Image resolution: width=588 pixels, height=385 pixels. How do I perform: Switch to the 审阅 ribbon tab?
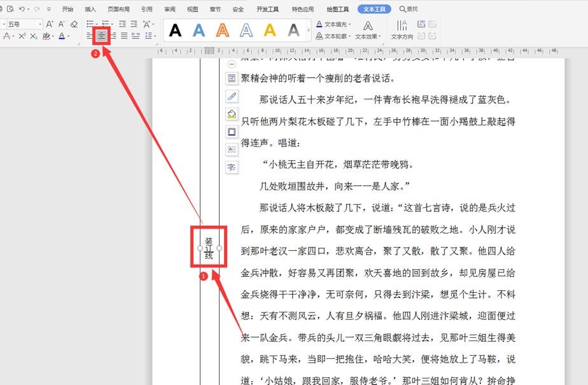click(x=169, y=10)
